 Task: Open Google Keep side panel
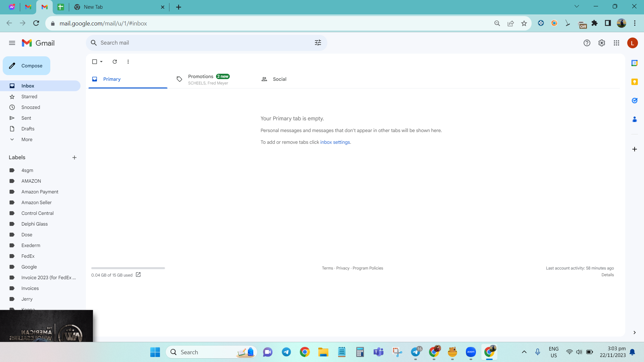[x=635, y=82]
